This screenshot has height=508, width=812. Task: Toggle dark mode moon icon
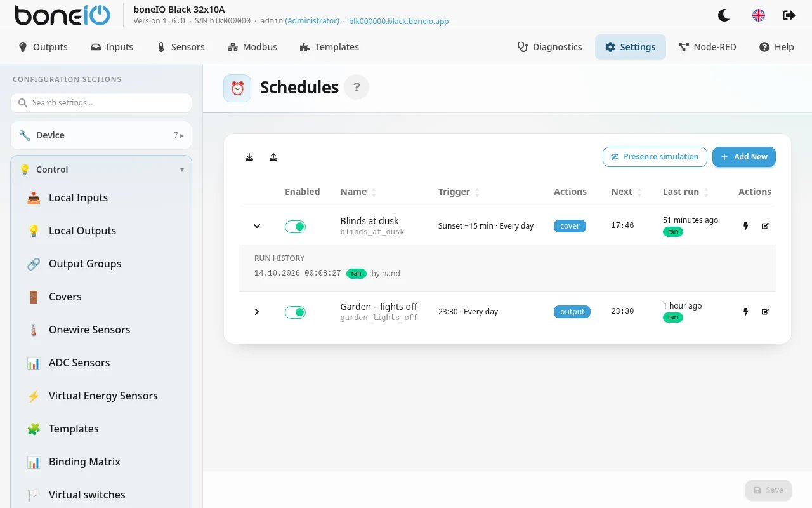click(x=723, y=15)
